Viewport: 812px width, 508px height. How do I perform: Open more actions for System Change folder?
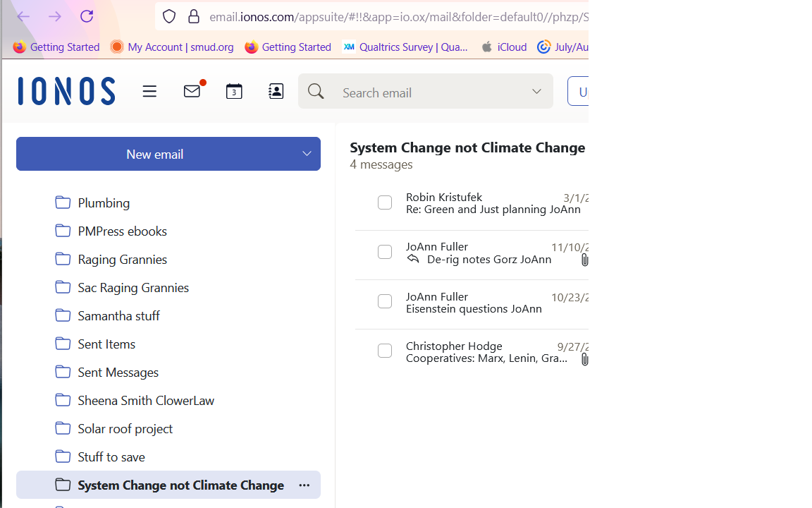304,485
